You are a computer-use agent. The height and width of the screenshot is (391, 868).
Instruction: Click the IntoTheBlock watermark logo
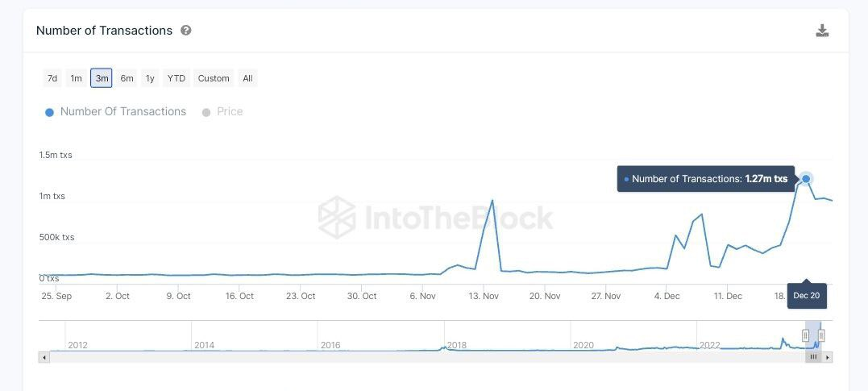(435, 217)
